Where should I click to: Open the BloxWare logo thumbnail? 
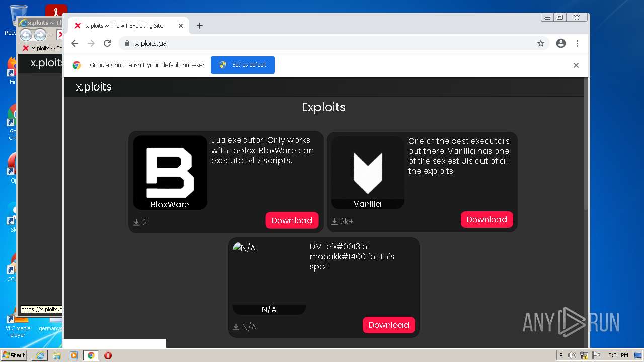(170, 172)
